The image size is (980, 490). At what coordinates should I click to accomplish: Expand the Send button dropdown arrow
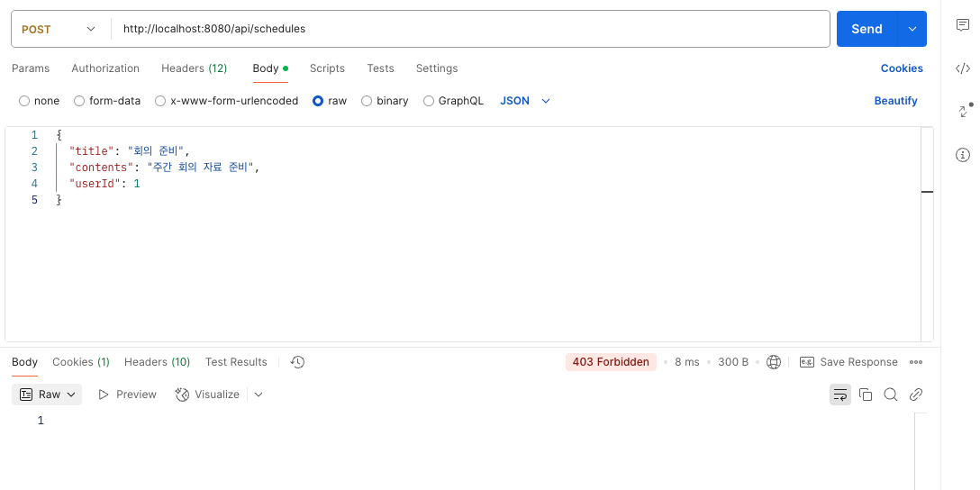click(912, 29)
